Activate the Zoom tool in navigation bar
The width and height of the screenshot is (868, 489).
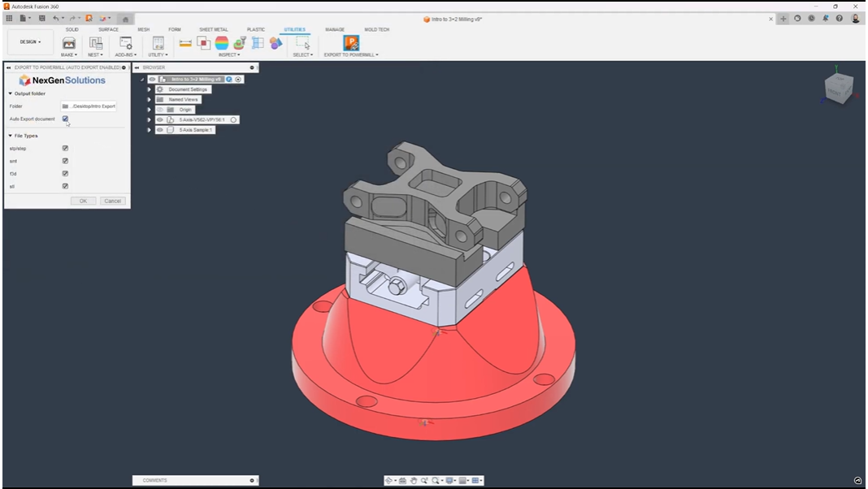424,481
